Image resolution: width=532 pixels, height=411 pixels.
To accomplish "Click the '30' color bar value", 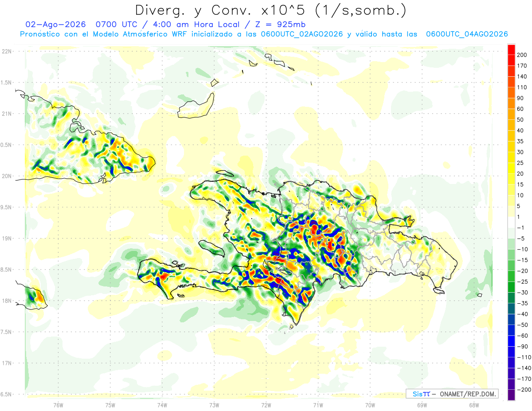I will (x=520, y=152).
